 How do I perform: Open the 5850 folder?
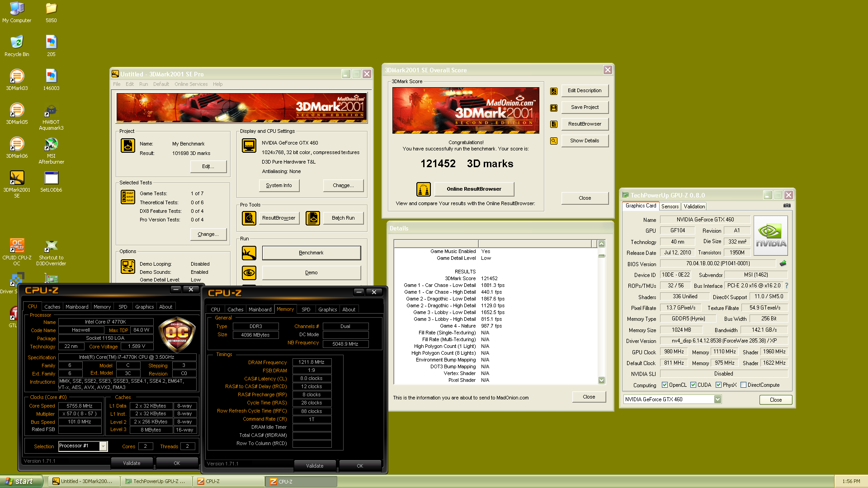pyautogui.click(x=51, y=12)
